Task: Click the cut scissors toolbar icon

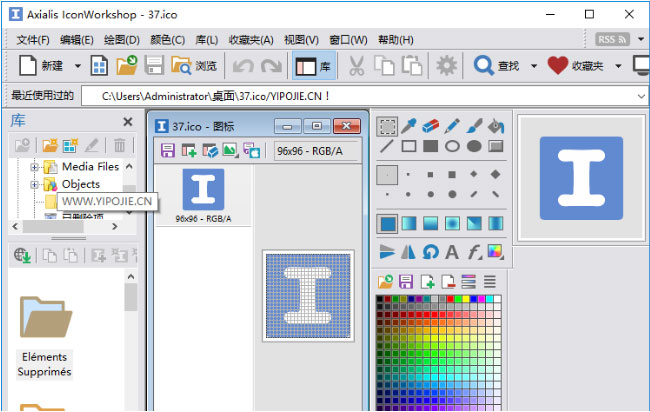Action: point(357,66)
